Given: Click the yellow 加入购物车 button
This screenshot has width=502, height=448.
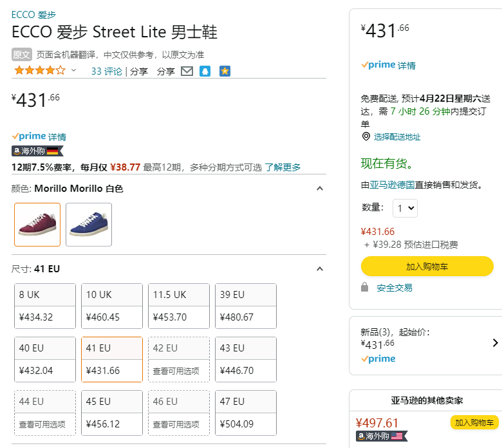Looking at the screenshot, I should click(427, 266).
